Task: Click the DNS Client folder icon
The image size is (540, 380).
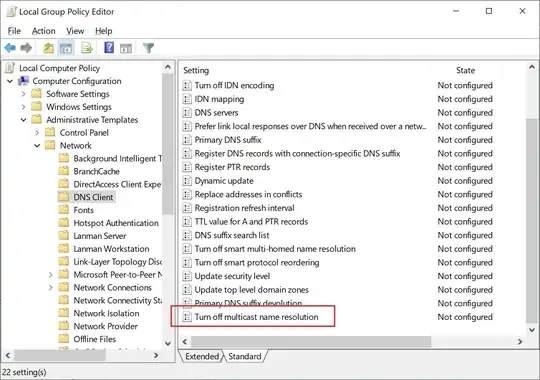Action: [64, 197]
